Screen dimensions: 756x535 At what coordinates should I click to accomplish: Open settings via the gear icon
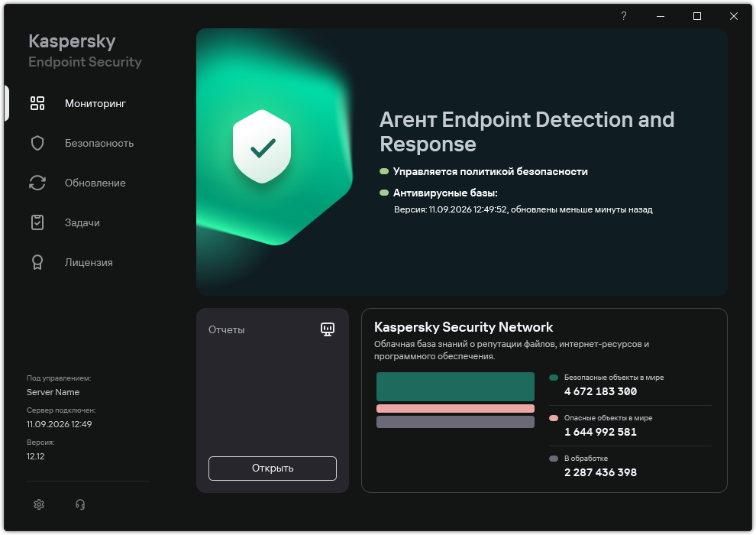(x=39, y=504)
